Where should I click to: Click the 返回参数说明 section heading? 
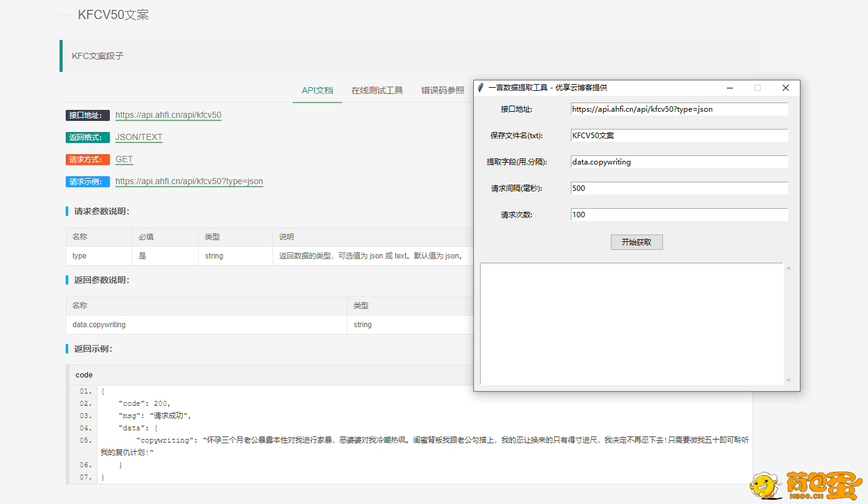click(102, 280)
